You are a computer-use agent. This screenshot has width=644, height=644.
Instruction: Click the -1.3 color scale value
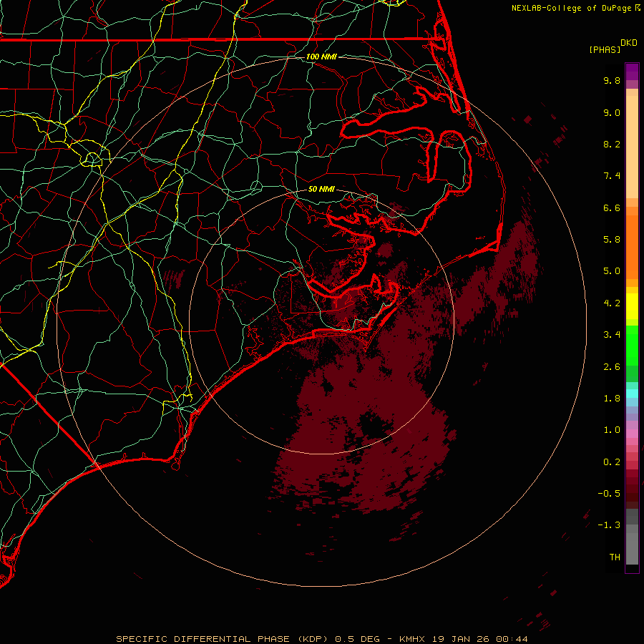tap(609, 525)
